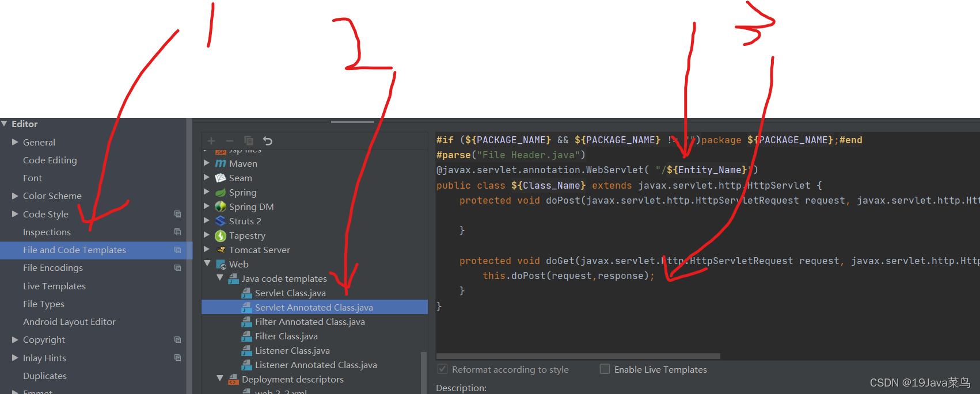Open Android Layout Editor settings
This screenshot has width=980, height=394.
tap(69, 322)
